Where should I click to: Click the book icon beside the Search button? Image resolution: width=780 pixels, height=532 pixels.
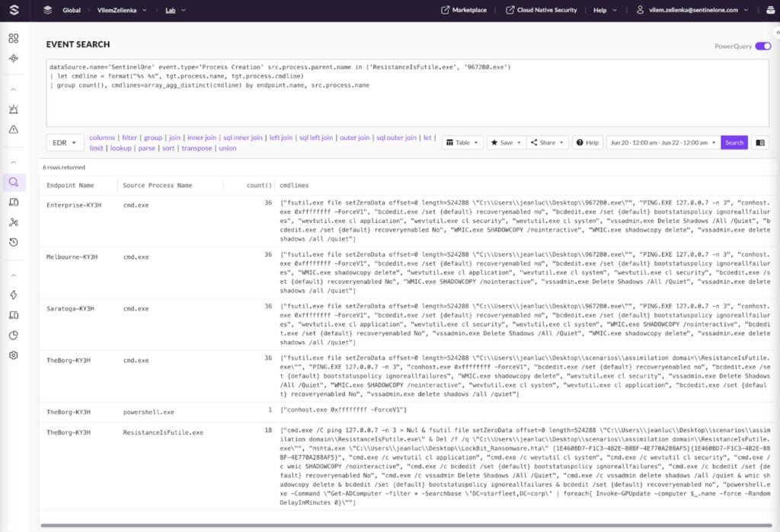click(759, 142)
